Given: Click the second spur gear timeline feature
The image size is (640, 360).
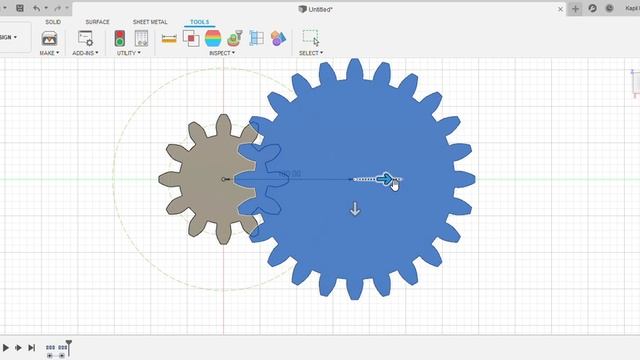Looking at the screenshot, I should 62,347.
